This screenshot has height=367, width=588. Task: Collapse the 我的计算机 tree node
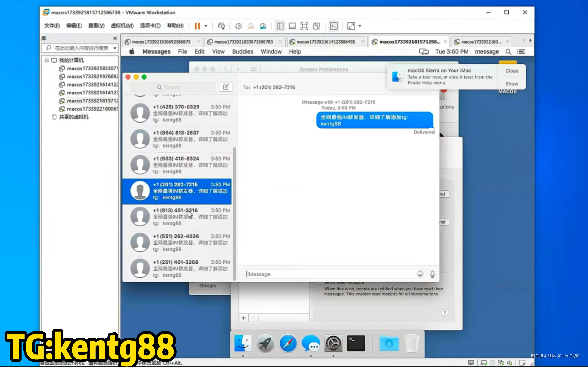[x=47, y=60]
